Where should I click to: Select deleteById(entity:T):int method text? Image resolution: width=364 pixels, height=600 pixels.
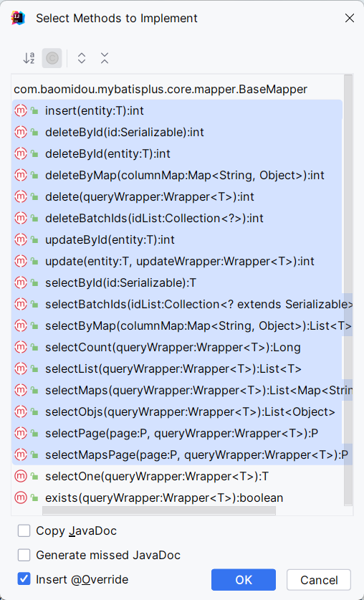[107, 154]
